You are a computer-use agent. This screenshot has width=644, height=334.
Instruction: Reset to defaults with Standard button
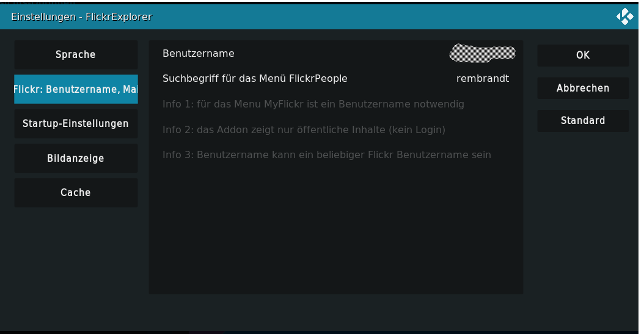583,120
